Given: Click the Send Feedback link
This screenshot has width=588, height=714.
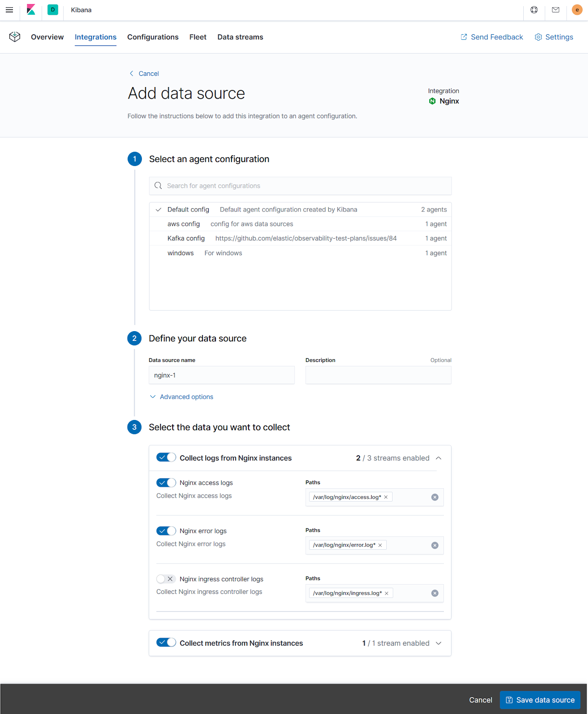Looking at the screenshot, I should pyautogui.click(x=492, y=37).
